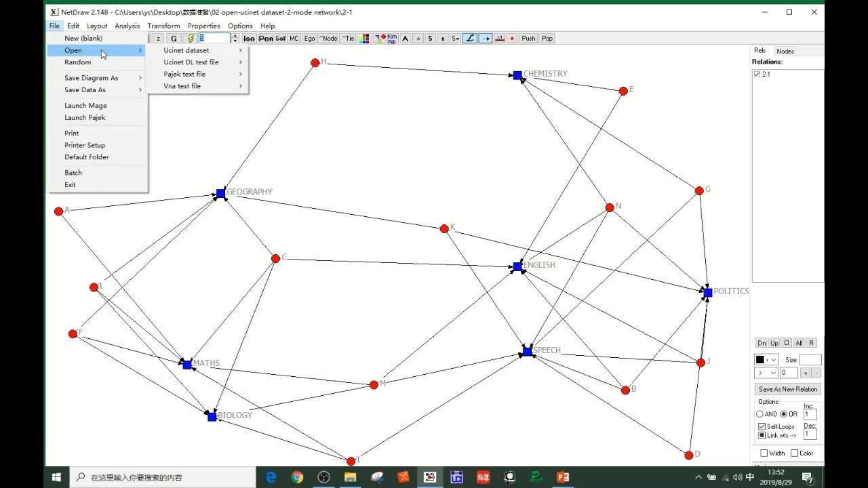Open the node color palette icon
The height and width of the screenshot is (488, 868).
click(x=363, y=39)
